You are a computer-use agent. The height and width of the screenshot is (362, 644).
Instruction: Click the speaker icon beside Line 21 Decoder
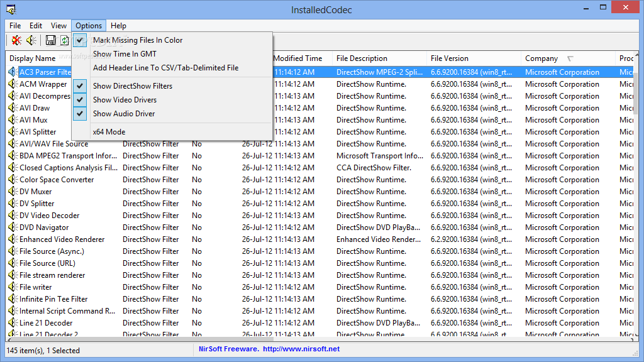point(13,322)
